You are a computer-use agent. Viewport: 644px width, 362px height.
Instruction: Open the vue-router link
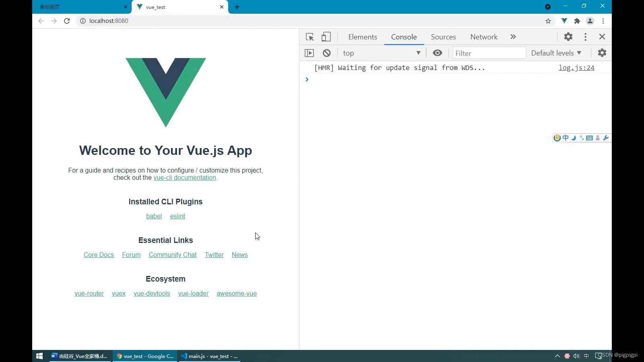point(89,294)
